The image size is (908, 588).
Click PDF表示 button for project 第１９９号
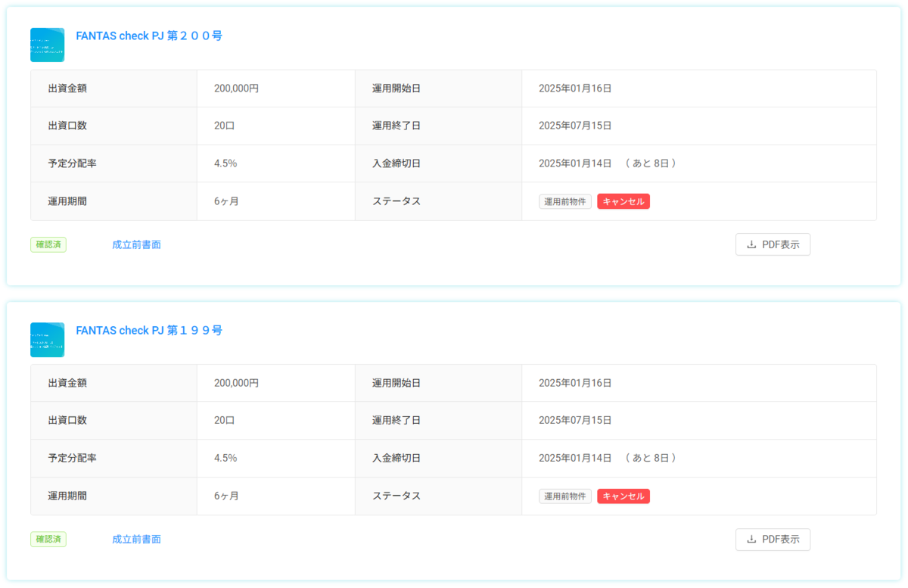click(773, 540)
